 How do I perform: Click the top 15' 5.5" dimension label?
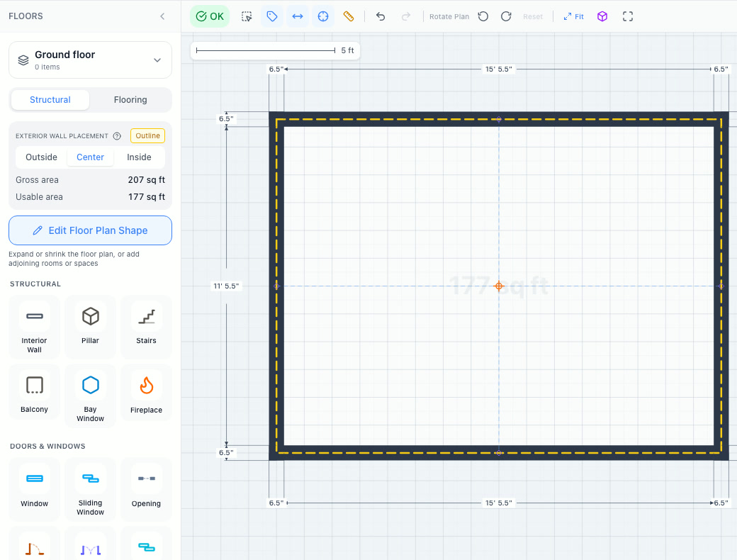tap(499, 69)
